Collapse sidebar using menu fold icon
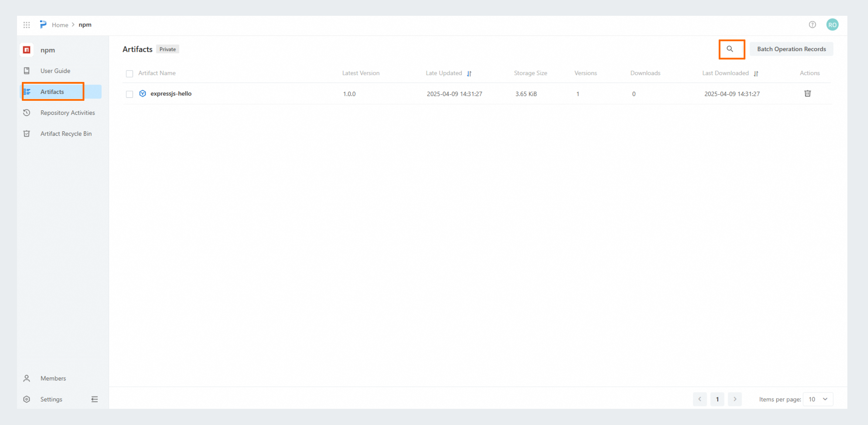868x425 pixels. point(94,399)
